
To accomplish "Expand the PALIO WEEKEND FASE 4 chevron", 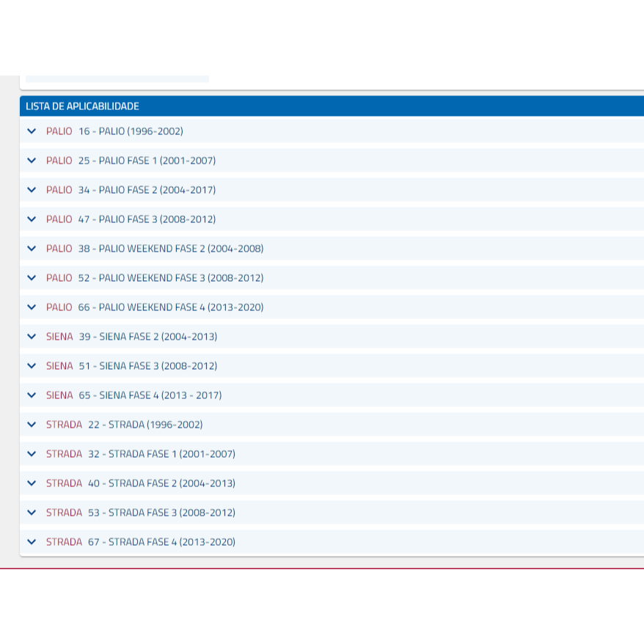I will (x=32, y=307).
